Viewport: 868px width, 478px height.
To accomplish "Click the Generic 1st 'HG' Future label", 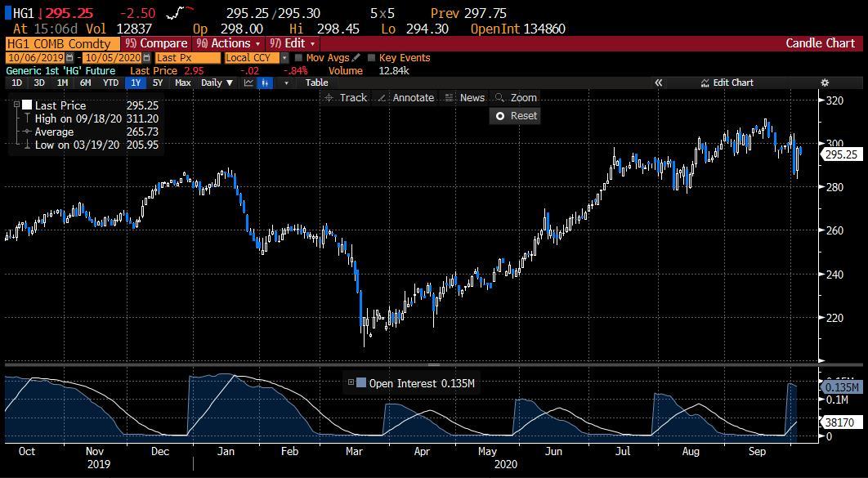I will click(60, 71).
